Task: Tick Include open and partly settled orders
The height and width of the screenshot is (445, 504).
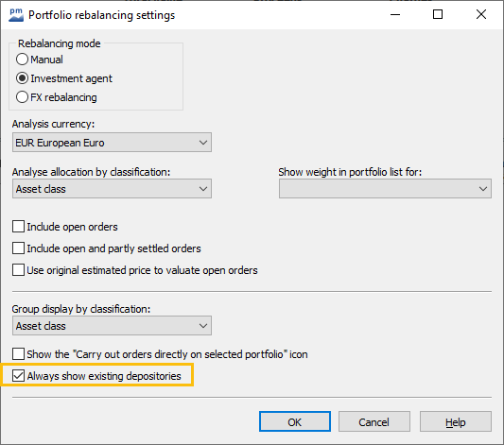Action: pyautogui.click(x=18, y=248)
